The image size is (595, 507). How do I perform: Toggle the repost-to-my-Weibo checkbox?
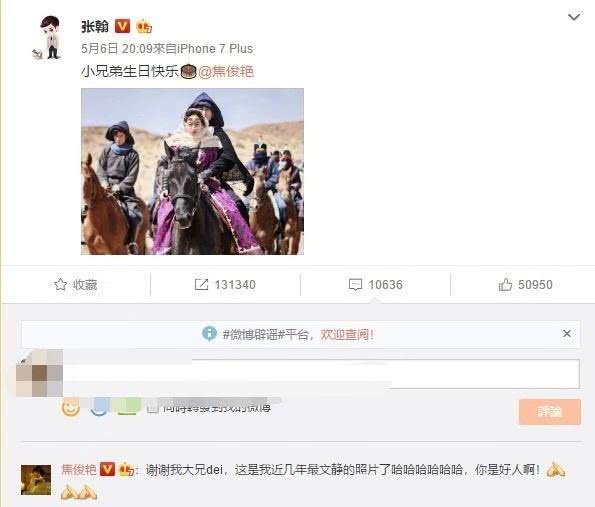[153, 408]
